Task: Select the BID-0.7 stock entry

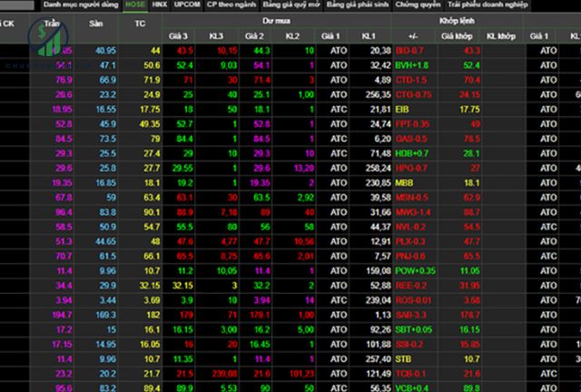Action: 409,51
